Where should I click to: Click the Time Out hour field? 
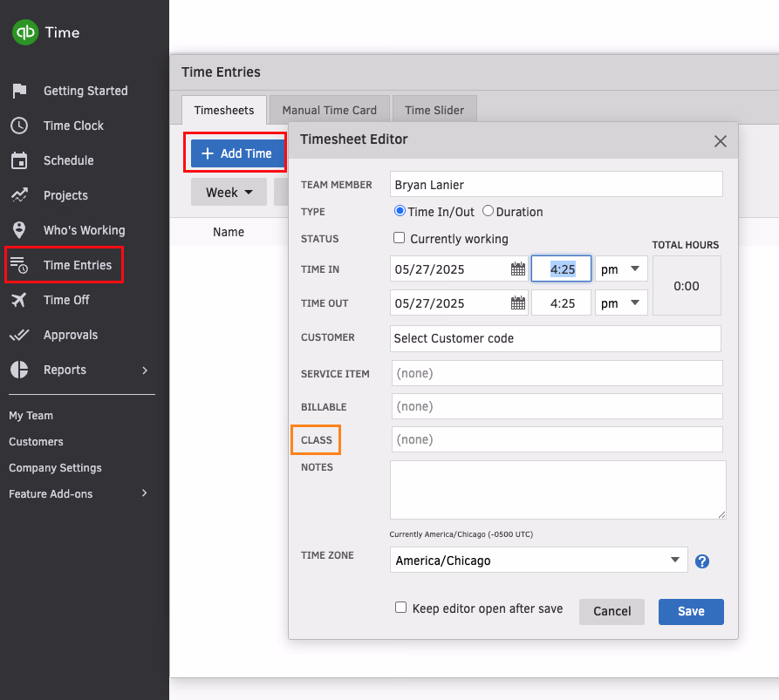[562, 302]
